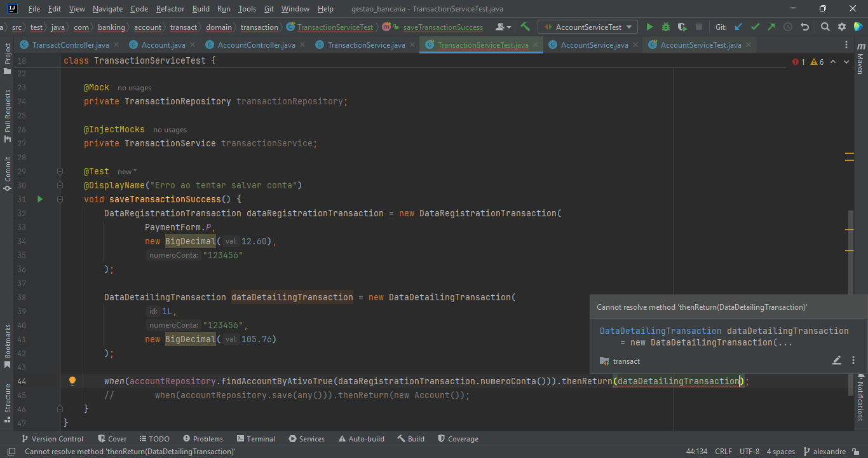Open the Maven tool window
The image size is (868, 458).
click(x=860, y=59)
